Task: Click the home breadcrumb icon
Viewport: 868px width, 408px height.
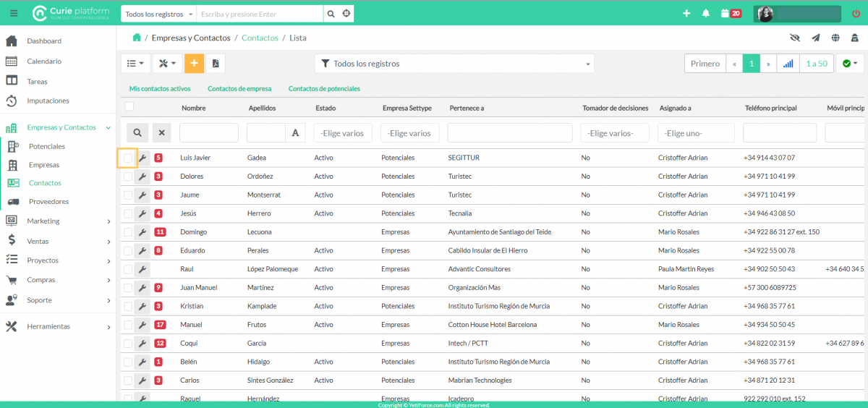Action: tap(136, 38)
